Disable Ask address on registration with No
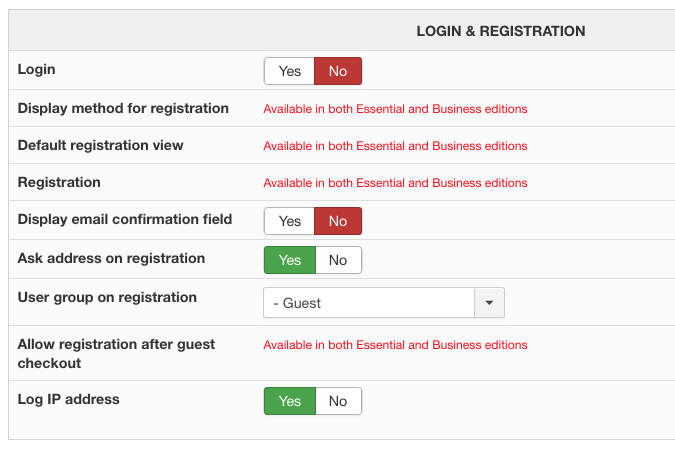This screenshot has height=461, width=675. (338, 260)
